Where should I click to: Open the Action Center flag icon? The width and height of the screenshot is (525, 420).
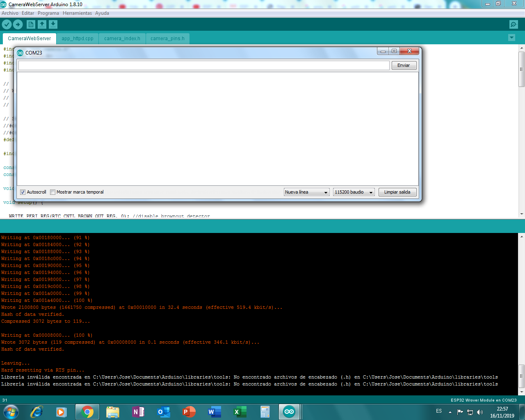(460, 412)
